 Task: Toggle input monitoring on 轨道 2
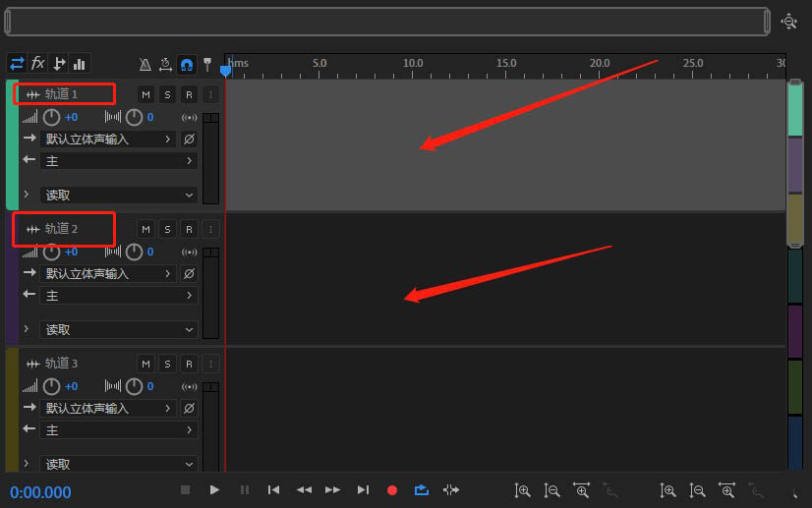pyautogui.click(x=210, y=229)
